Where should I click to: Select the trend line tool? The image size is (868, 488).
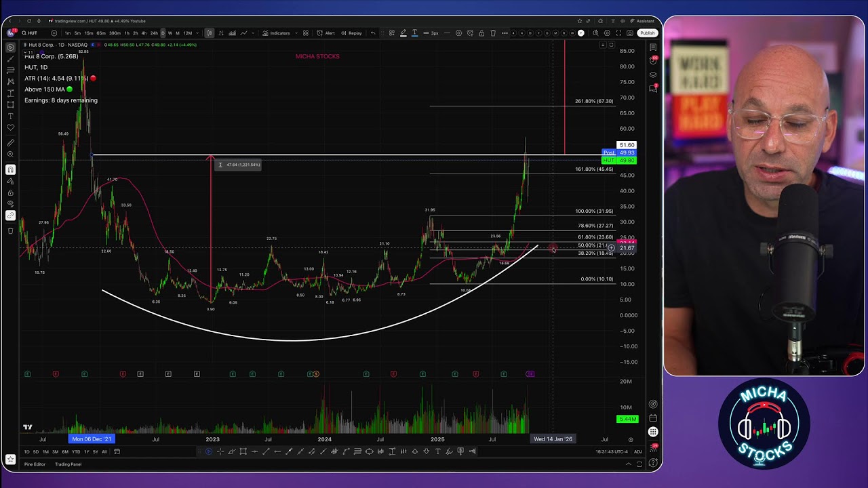11,59
